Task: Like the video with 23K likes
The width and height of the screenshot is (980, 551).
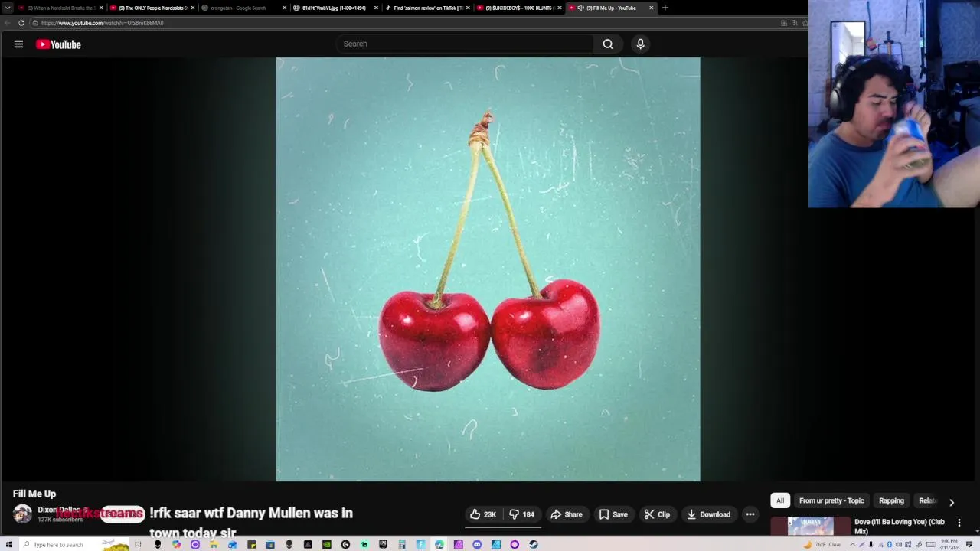Action: click(x=483, y=514)
